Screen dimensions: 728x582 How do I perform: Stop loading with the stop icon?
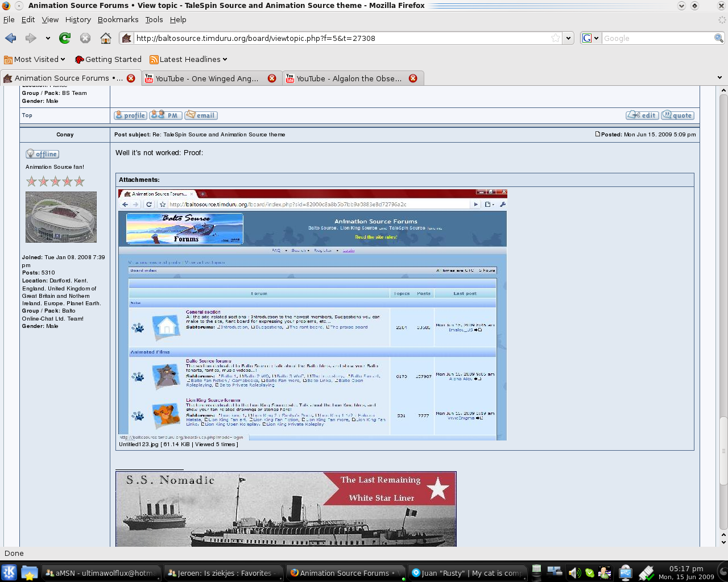point(85,38)
